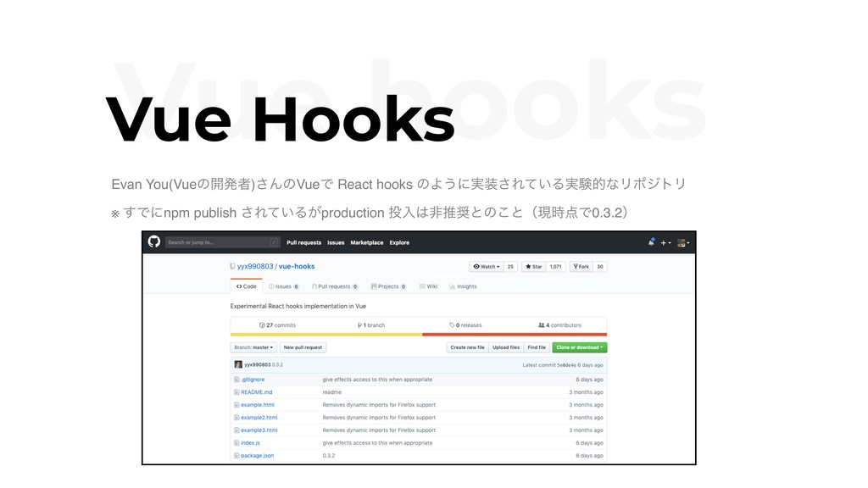Click the contributors people icon
The width and height of the screenshot is (868, 488).
[x=540, y=324]
